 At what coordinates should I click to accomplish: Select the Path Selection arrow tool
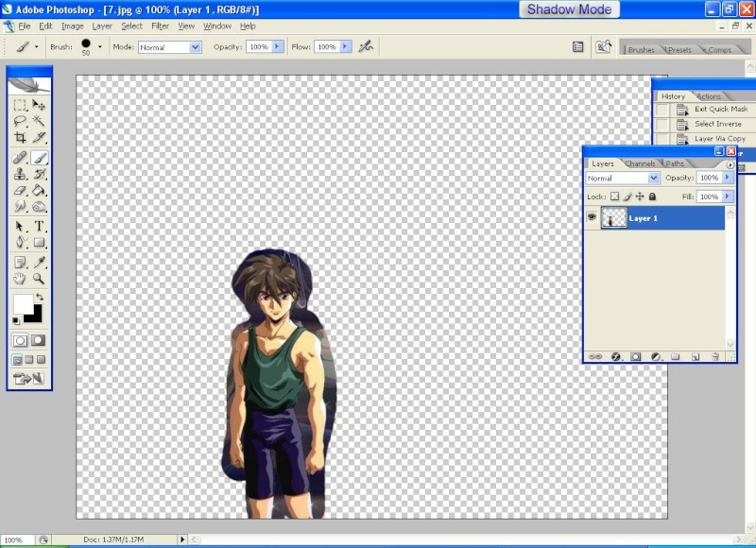click(x=20, y=226)
